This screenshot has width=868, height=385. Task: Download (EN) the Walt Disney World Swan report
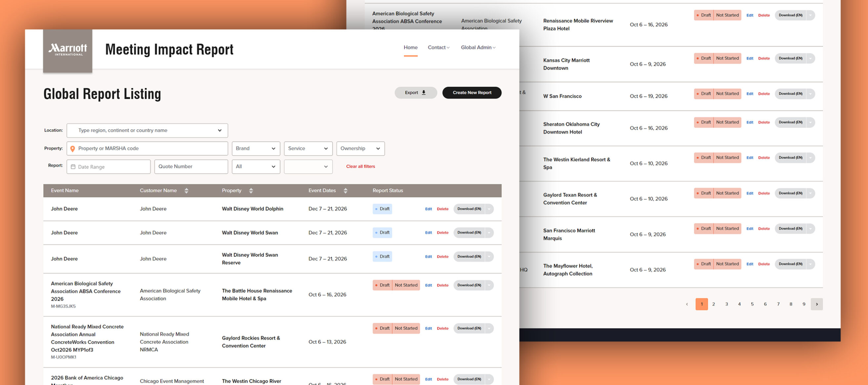469,233
